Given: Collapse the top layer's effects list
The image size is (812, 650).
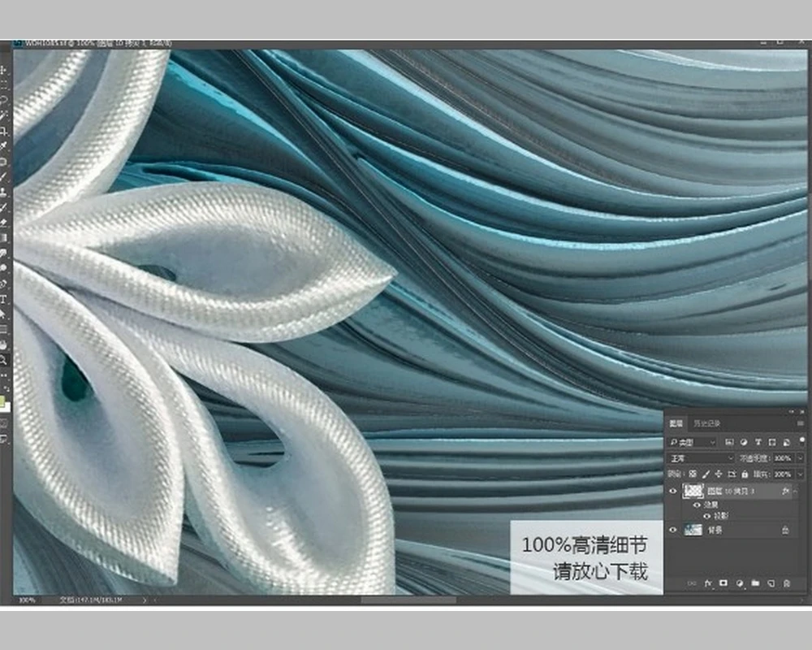Looking at the screenshot, I should (x=796, y=491).
